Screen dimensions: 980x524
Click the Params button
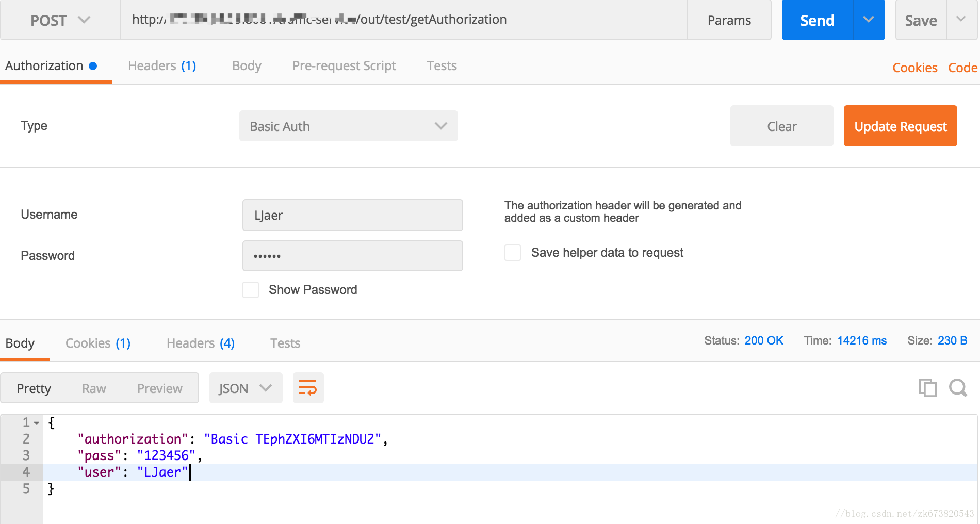[x=729, y=20]
